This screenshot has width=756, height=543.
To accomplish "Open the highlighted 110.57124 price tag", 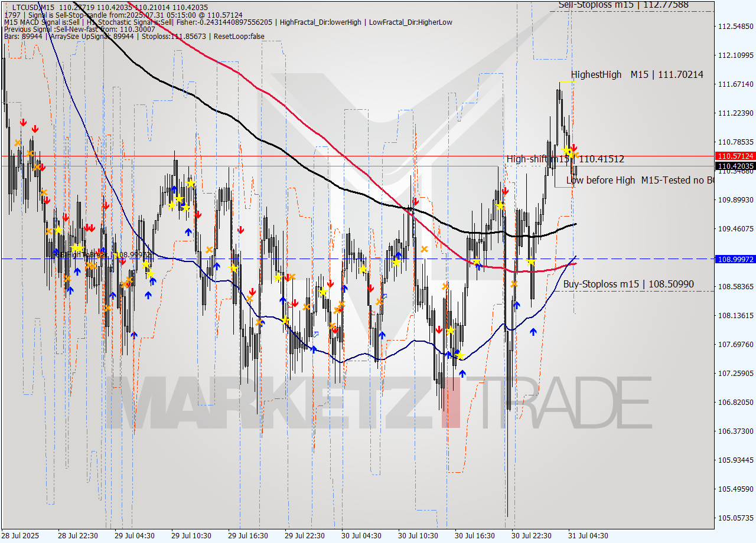I will (734, 156).
